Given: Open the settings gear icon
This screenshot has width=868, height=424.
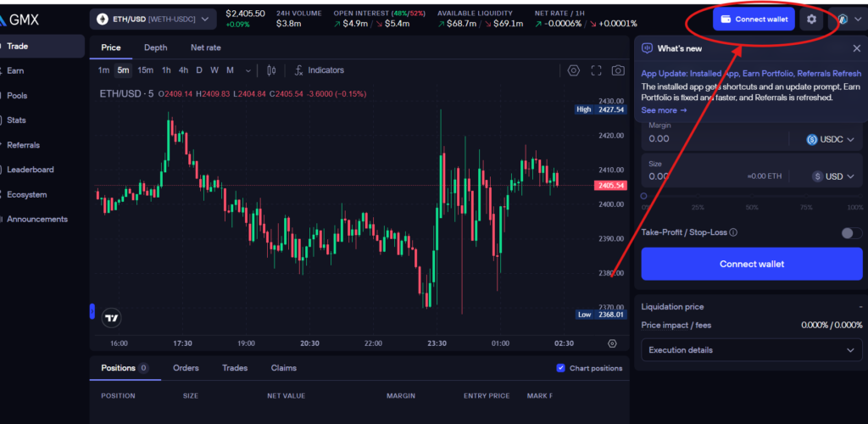Looking at the screenshot, I should 811,20.
